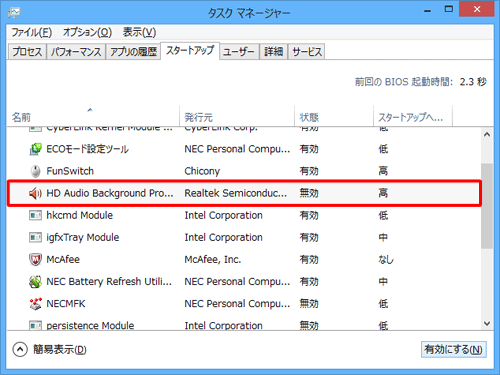Viewport: 500px width, 375px height.
Task: Open the オプション(O) menu
Action: (87, 32)
